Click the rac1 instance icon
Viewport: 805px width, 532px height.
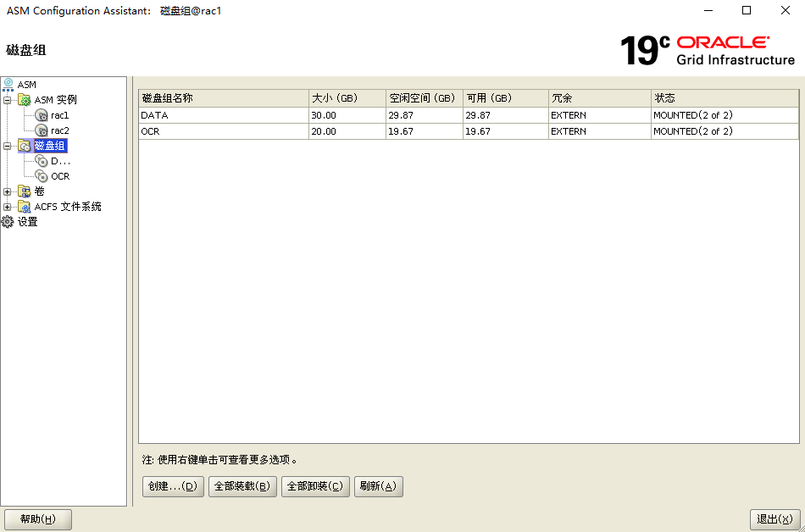pyautogui.click(x=42, y=115)
